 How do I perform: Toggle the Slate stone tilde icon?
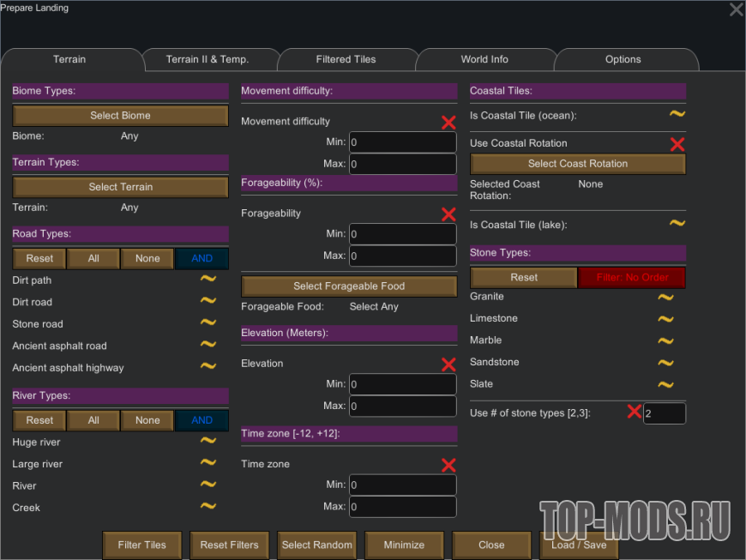tap(665, 385)
